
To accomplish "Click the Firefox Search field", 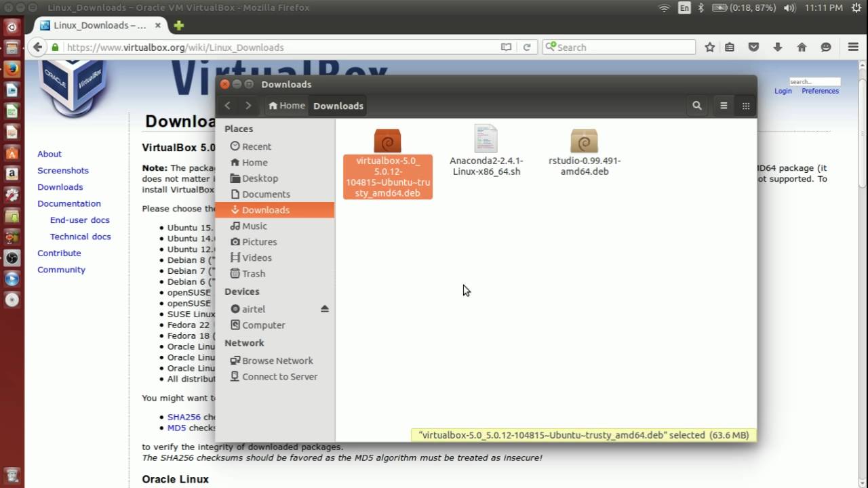I will click(619, 47).
